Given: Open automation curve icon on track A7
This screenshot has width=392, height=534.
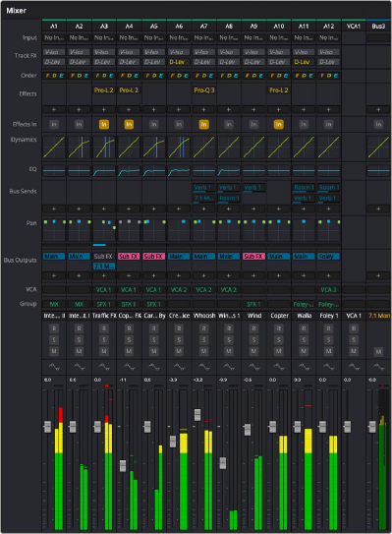Looking at the screenshot, I should [203, 367].
